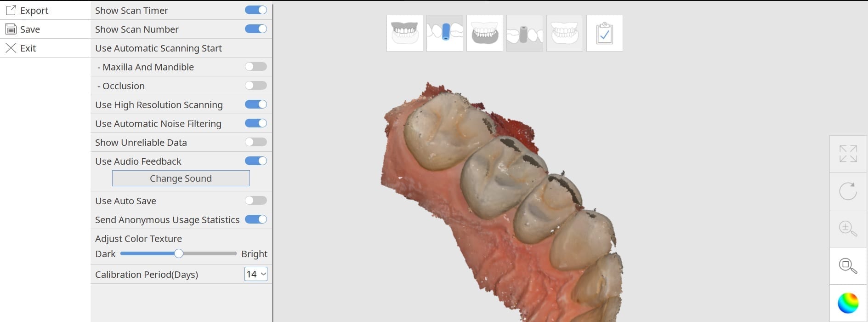Screen dimensions: 868x322
Task: Click the Export menu item
Action: click(x=34, y=10)
